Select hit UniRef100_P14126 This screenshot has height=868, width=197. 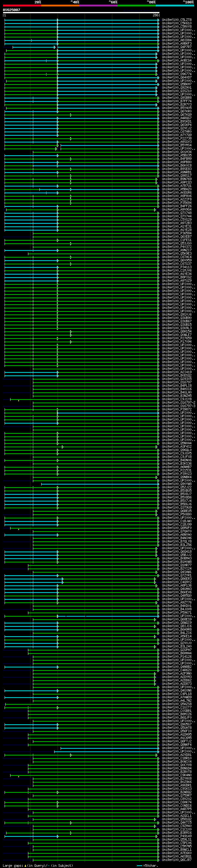tap(177, 656)
